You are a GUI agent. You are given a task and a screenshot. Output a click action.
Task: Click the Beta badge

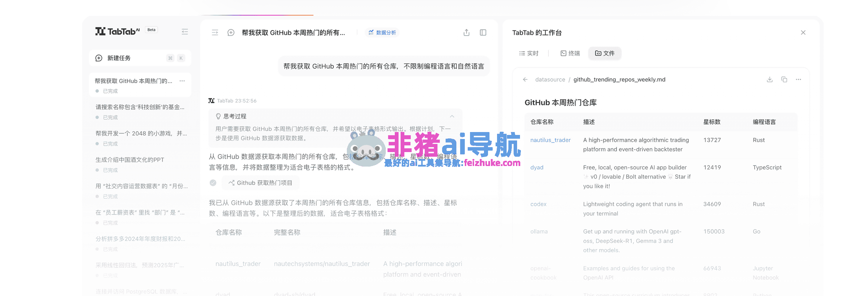[151, 30]
